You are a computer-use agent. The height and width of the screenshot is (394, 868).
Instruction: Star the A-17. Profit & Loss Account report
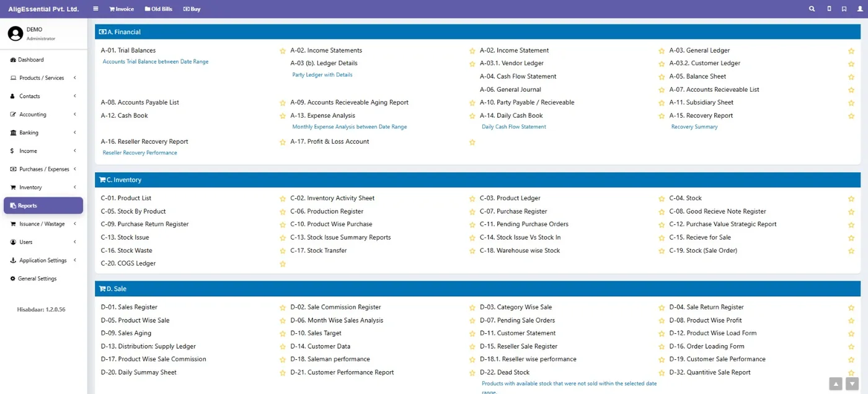[472, 142]
